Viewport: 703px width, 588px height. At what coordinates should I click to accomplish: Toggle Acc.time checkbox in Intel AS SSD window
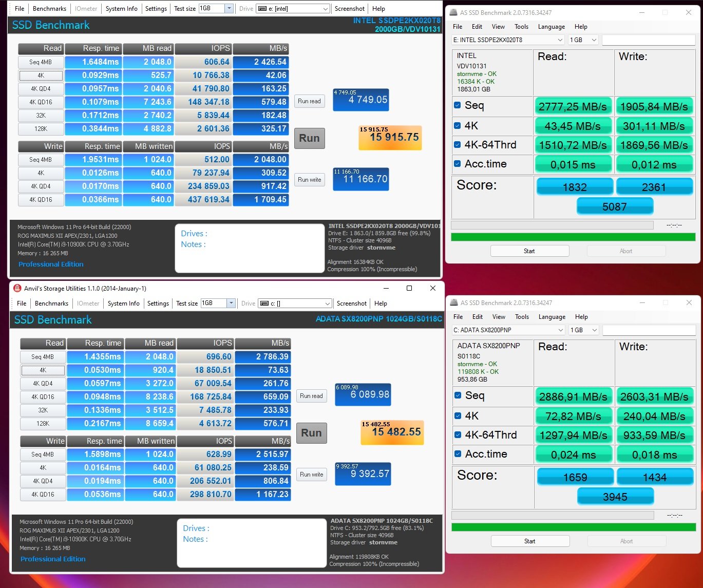pos(457,164)
